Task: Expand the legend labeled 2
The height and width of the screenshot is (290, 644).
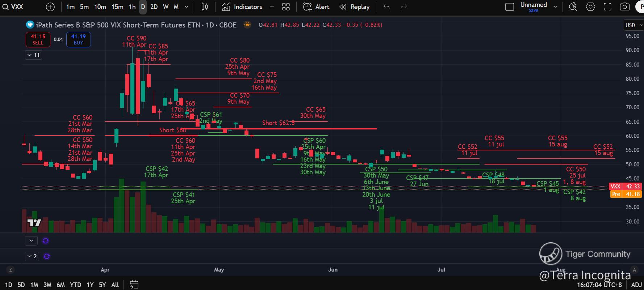Action: coord(32,256)
